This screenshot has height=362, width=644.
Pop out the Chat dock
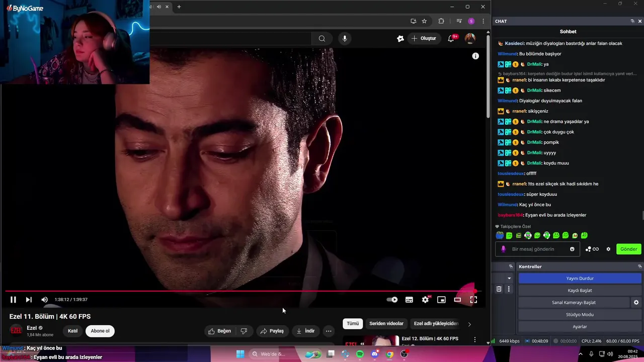point(632,21)
